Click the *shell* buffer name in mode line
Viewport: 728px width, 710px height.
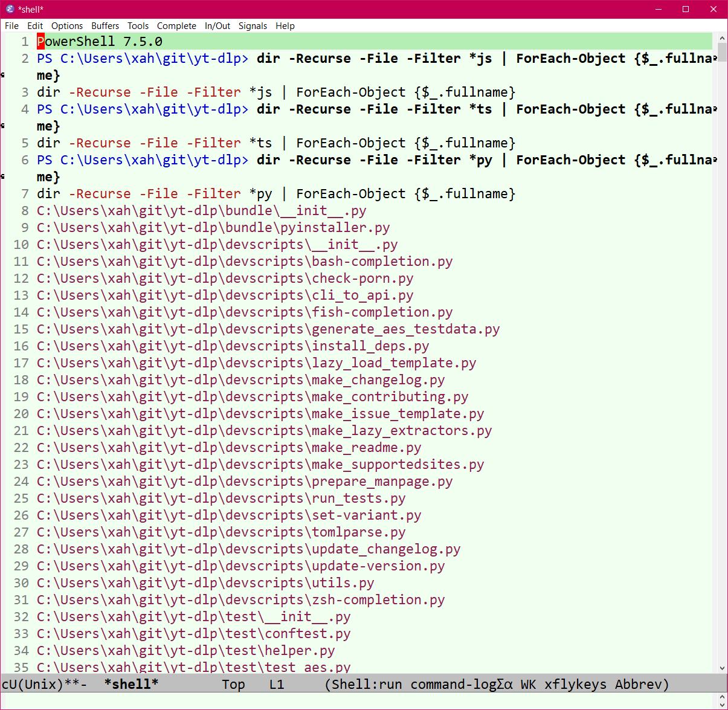pyautogui.click(x=131, y=684)
